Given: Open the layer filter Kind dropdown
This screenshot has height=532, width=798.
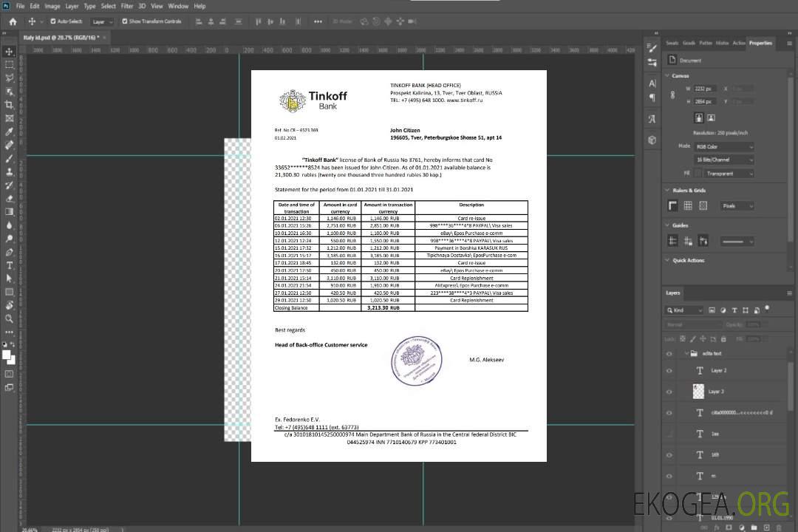Looking at the screenshot, I should (x=684, y=310).
